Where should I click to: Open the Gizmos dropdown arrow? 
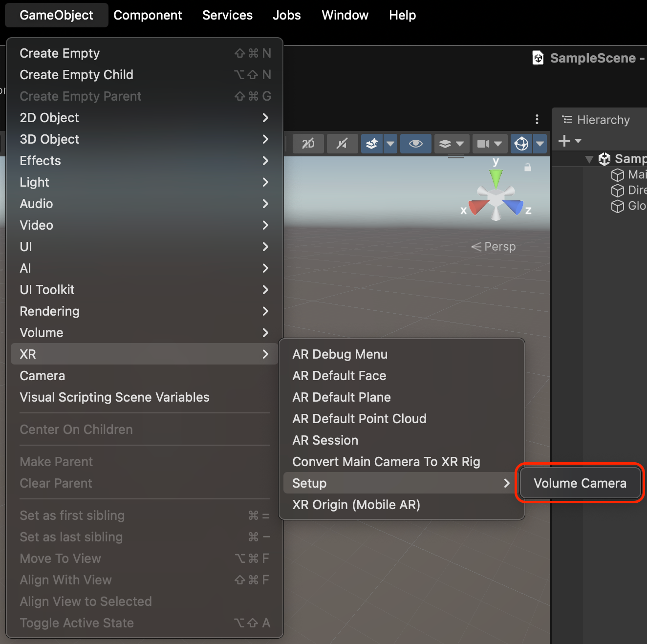[x=540, y=144]
